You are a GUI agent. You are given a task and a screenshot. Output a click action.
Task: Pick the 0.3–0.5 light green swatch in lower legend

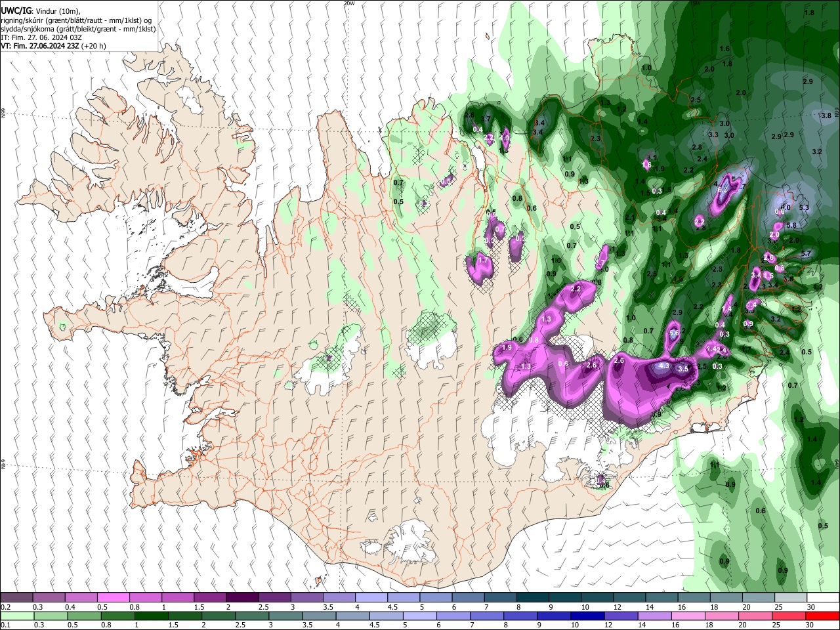pyautogui.click(x=49, y=616)
